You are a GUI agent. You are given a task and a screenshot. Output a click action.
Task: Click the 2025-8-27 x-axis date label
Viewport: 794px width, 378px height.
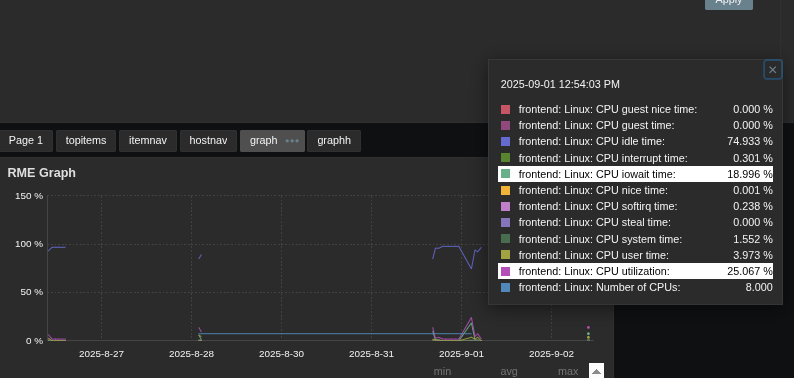[101, 354]
